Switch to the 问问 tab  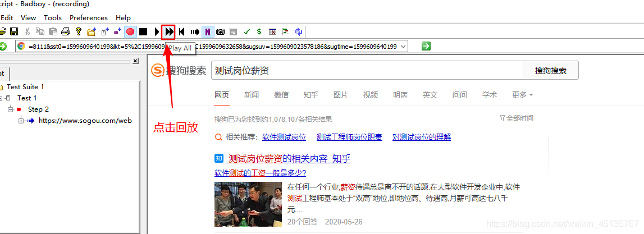[x=460, y=95]
